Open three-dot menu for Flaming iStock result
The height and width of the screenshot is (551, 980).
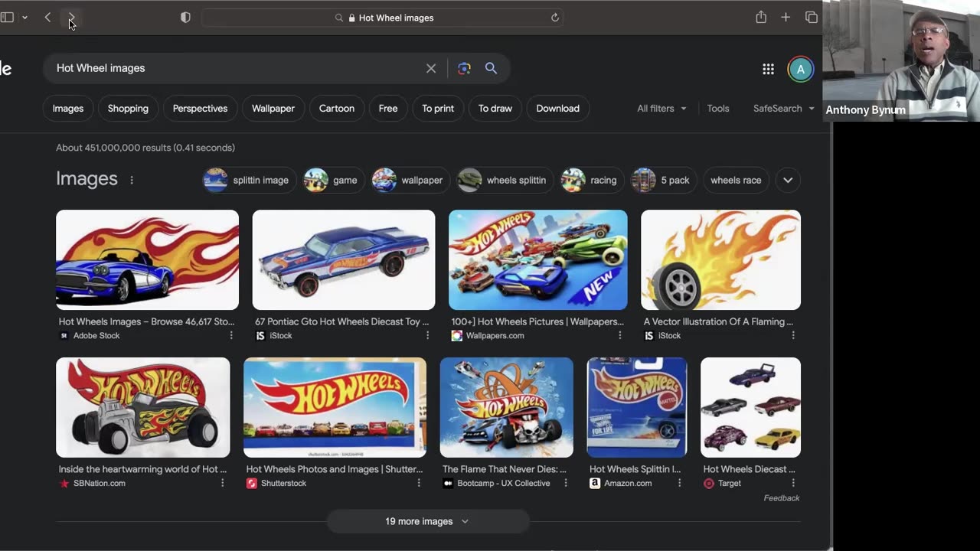click(793, 335)
